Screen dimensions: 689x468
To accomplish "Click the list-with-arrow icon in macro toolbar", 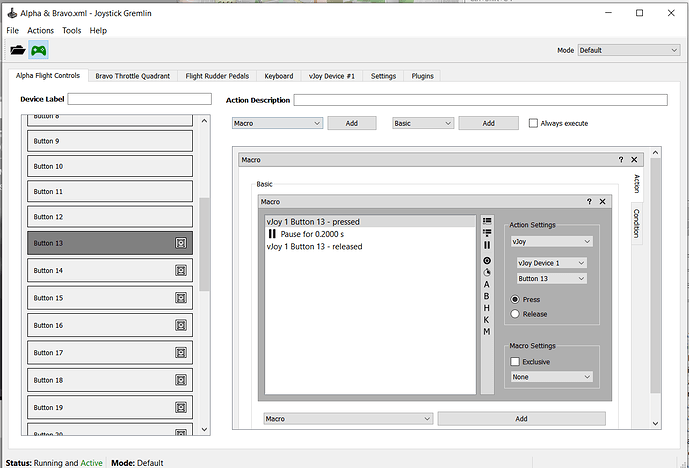I will [487, 232].
